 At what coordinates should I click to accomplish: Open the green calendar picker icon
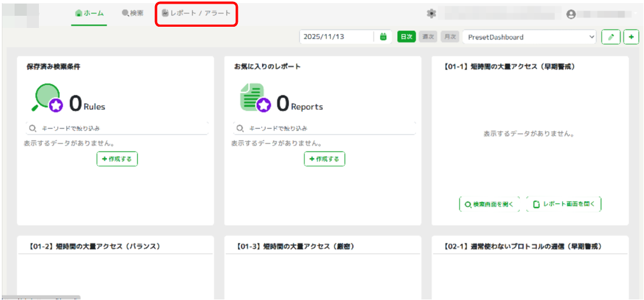[383, 36]
